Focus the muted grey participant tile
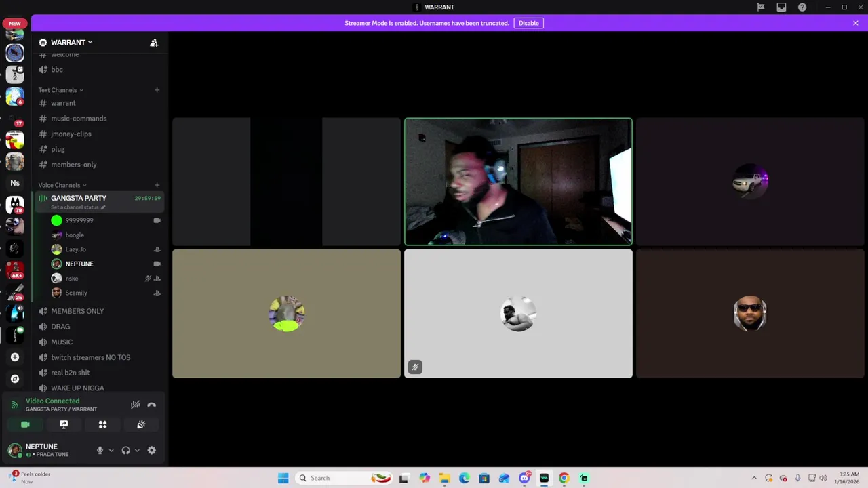This screenshot has height=488, width=868. [x=518, y=314]
